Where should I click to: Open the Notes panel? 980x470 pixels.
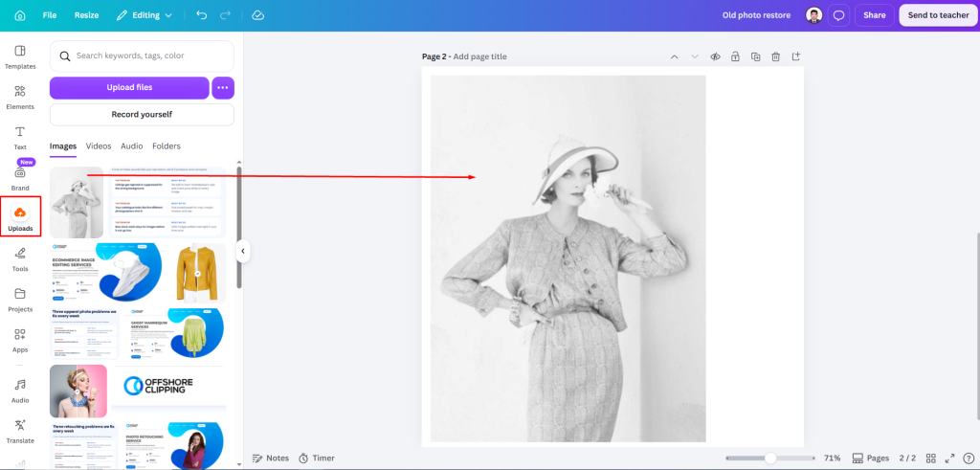[x=271, y=459]
